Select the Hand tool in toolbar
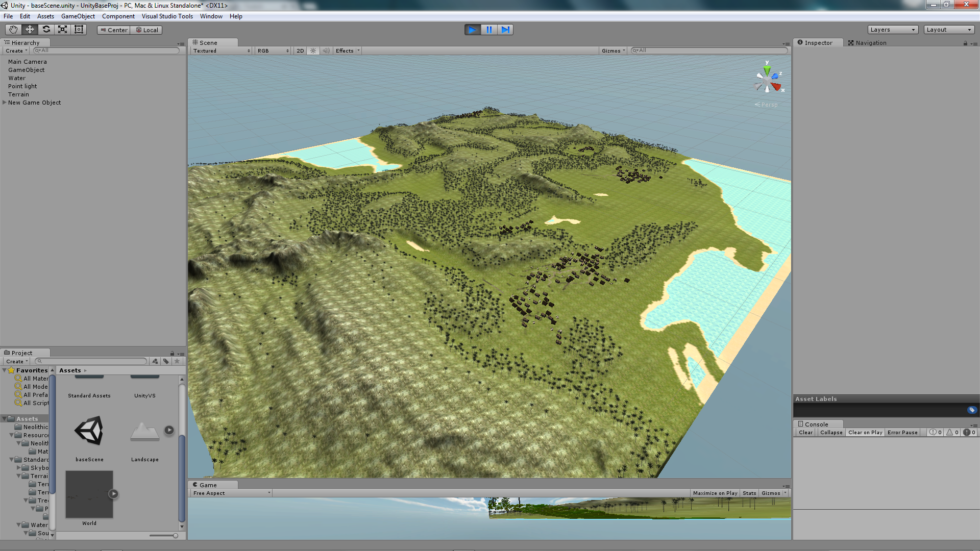The width and height of the screenshot is (980, 551). coord(13,30)
